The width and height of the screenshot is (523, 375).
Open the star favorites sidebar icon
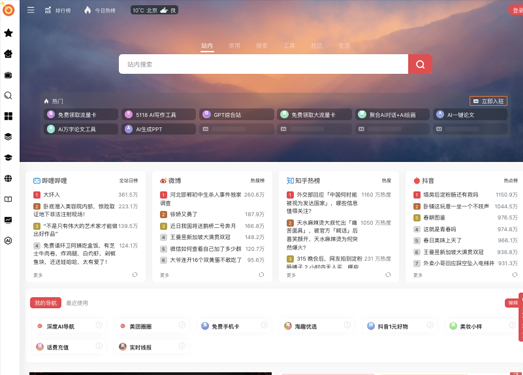8,33
